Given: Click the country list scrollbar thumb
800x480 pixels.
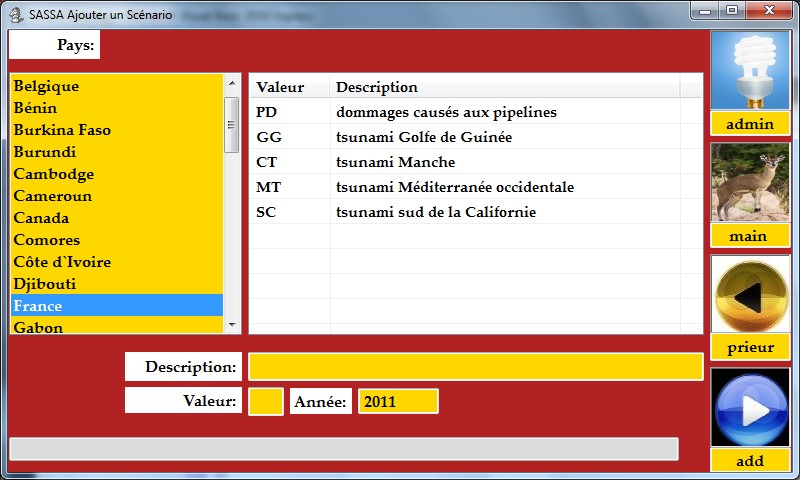Looking at the screenshot, I should [x=232, y=124].
